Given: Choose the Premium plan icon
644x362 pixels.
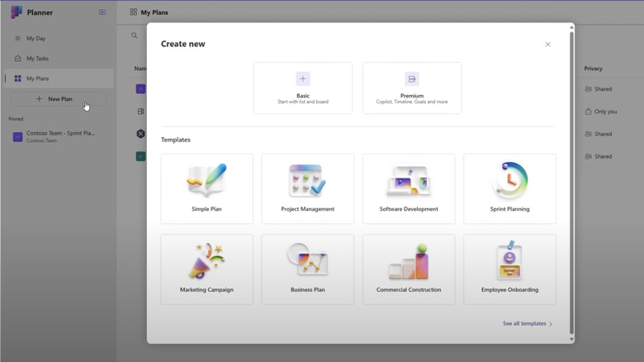Looking at the screenshot, I should (411, 79).
